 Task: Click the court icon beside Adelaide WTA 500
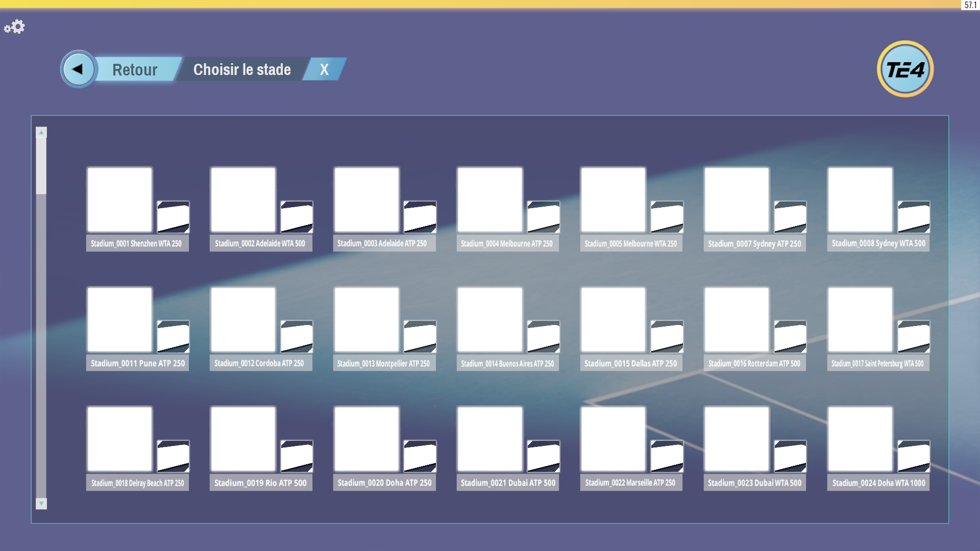297,217
